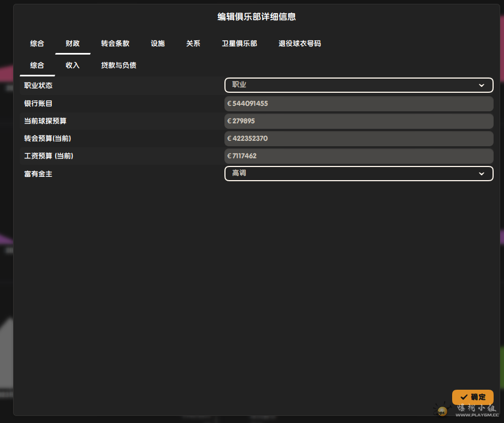Open the 收入 sub-tab
The height and width of the screenshot is (423, 504).
coord(73,65)
